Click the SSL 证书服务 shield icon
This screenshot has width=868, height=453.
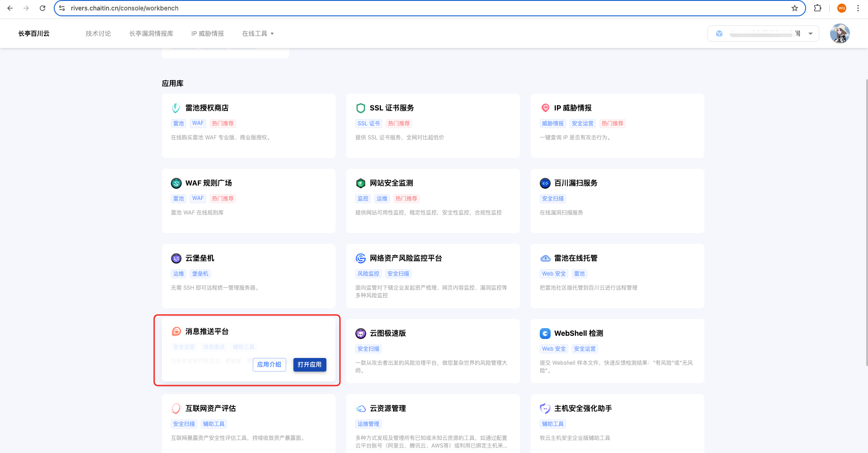(360, 108)
